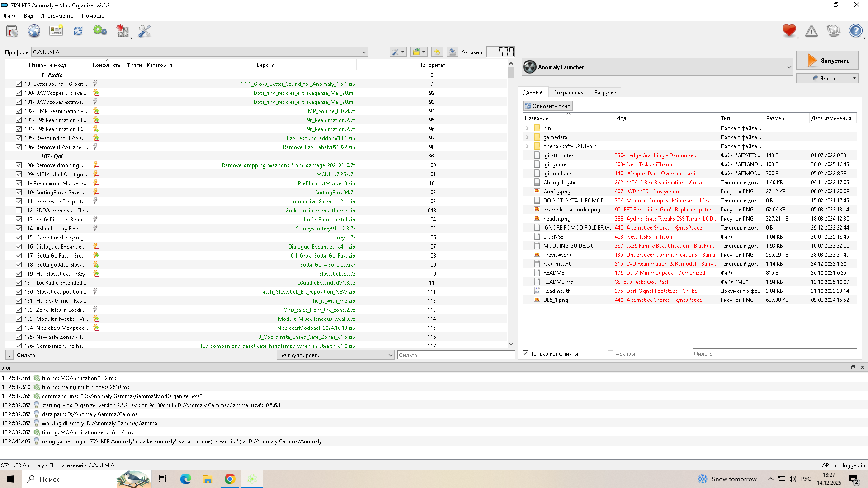Uncheck the 10- Better sound mod
868x488 pixels.
(x=19, y=84)
